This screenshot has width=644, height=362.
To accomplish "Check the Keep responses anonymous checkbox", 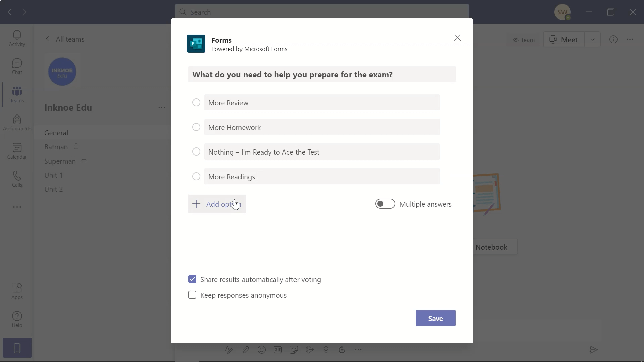I will click(192, 295).
